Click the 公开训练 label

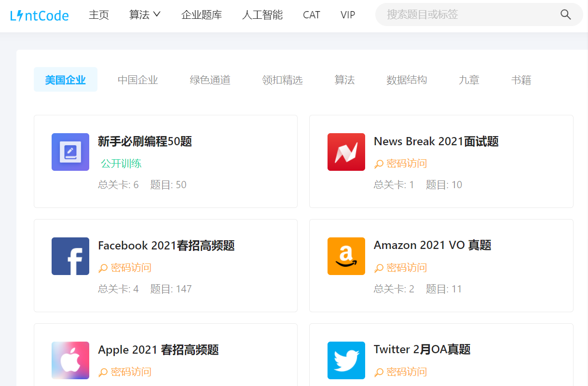(x=121, y=164)
